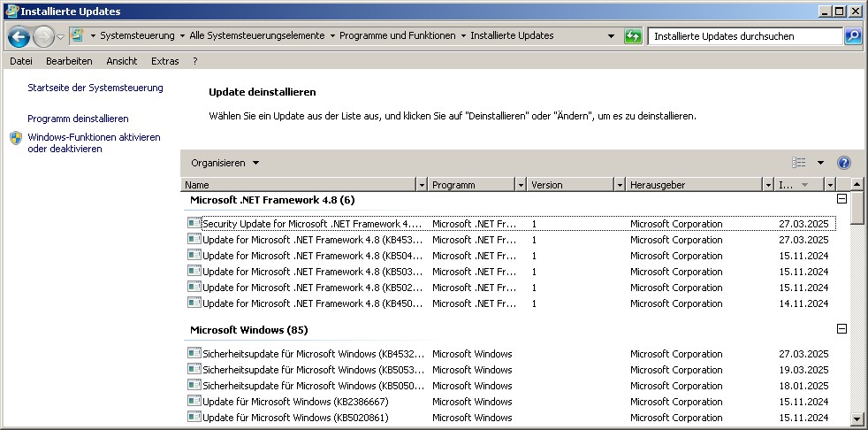Select icon of .NET update KB504
Image resolution: width=868 pixels, height=430 pixels.
194,255
